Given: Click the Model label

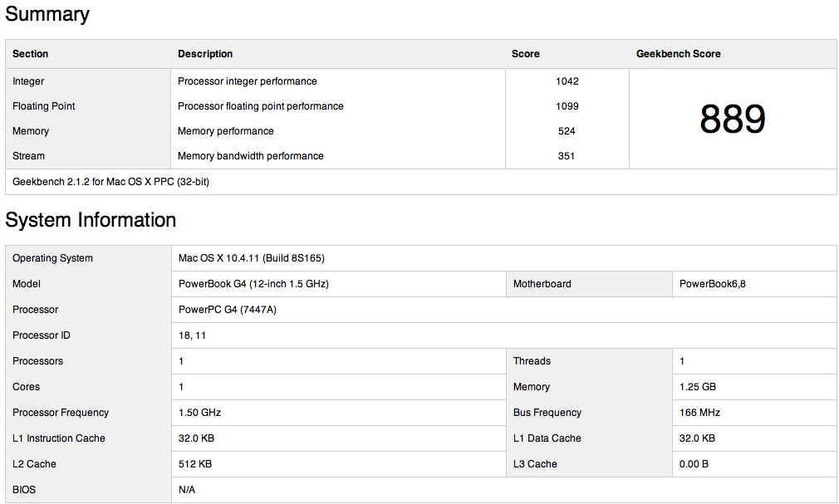Looking at the screenshot, I should click(x=27, y=284).
